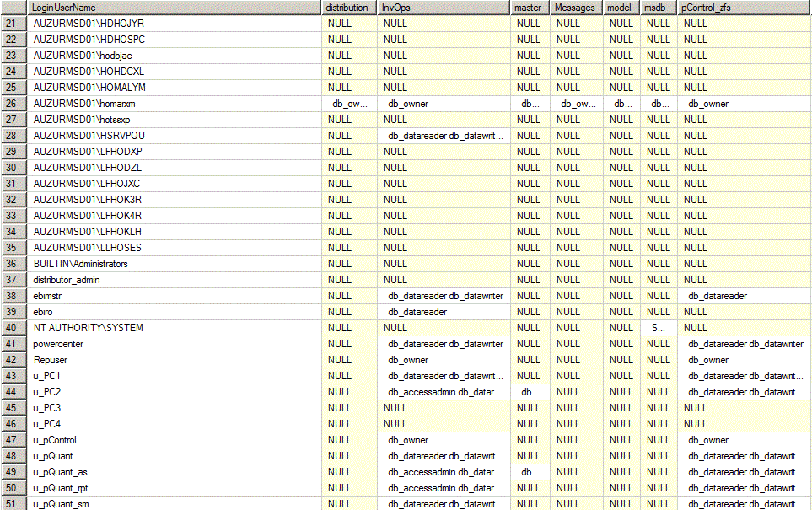
Task: Click pControl_zfs db_datareader cell for ebimstr
Action: (x=745, y=296)
